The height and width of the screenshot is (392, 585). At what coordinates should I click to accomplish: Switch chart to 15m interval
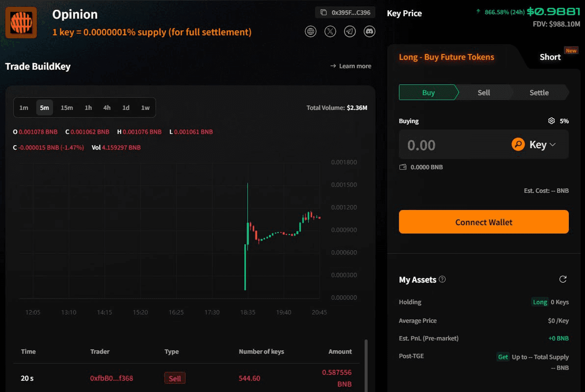[x=67, y=108]
